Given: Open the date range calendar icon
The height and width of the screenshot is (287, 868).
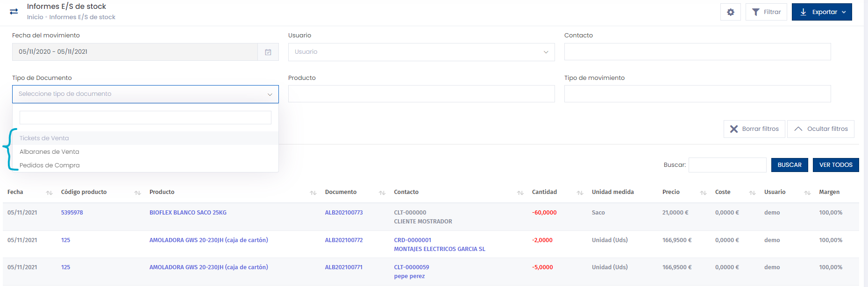Looking at the screenshot, I should (268, 52).
